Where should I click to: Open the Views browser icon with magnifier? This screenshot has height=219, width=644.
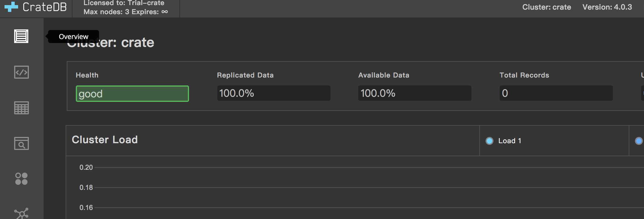coord(22,143)
